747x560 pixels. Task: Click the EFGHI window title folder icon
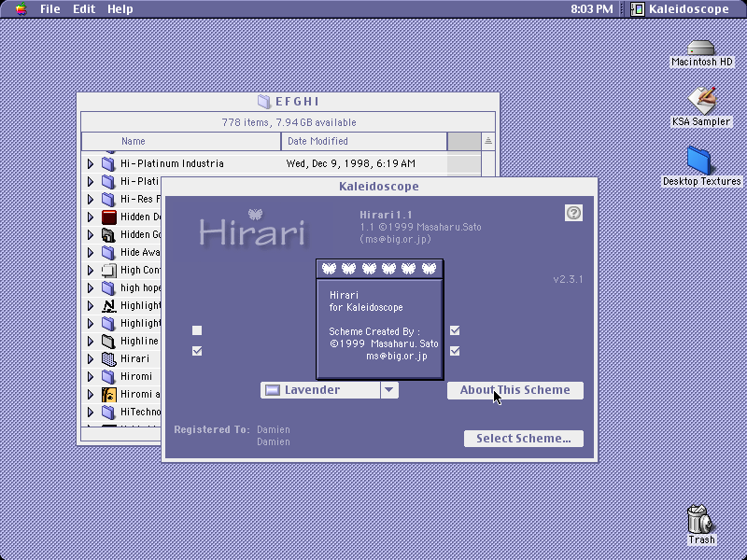[264, 101]
